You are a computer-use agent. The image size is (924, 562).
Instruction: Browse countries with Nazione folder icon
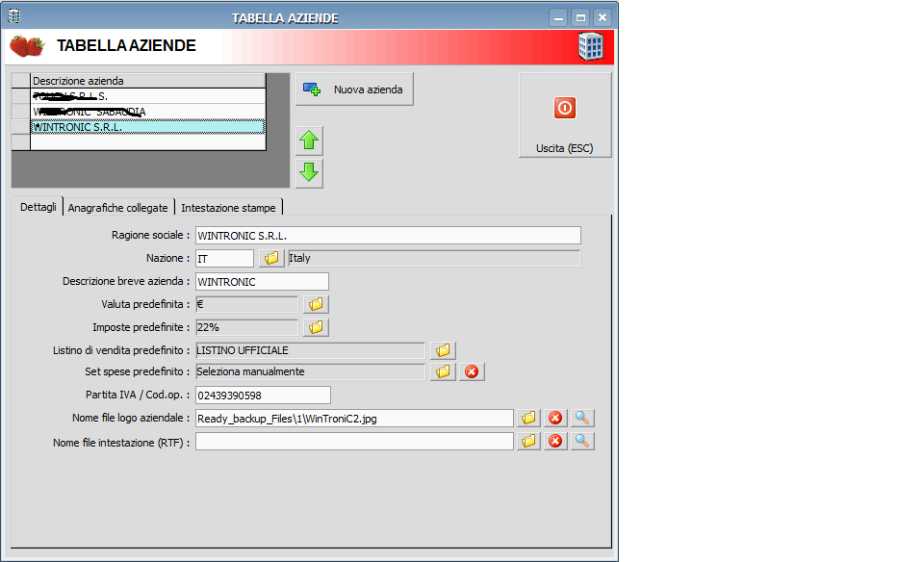tap(271, 258)
